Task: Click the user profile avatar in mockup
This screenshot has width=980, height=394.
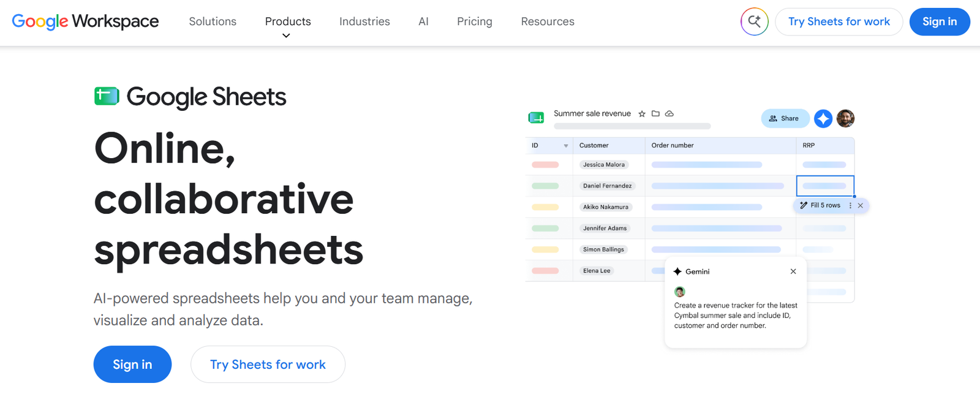Action: tap(845, 118)
